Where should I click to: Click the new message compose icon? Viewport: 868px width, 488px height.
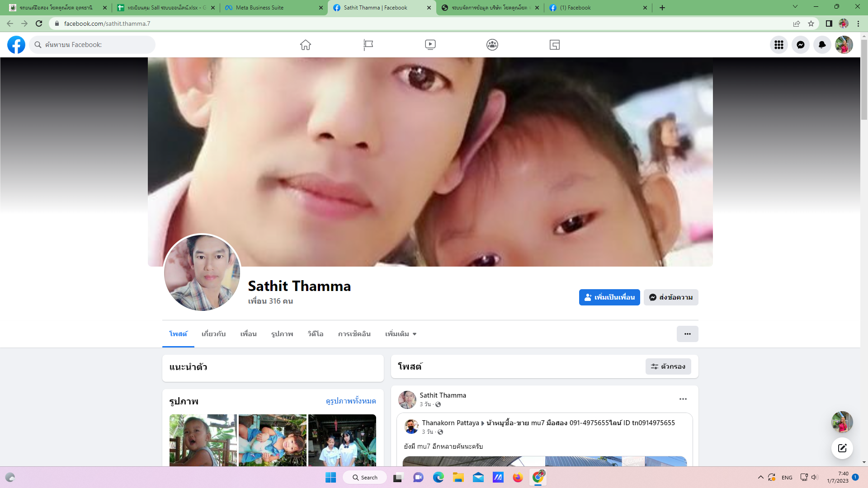[842, 448]
